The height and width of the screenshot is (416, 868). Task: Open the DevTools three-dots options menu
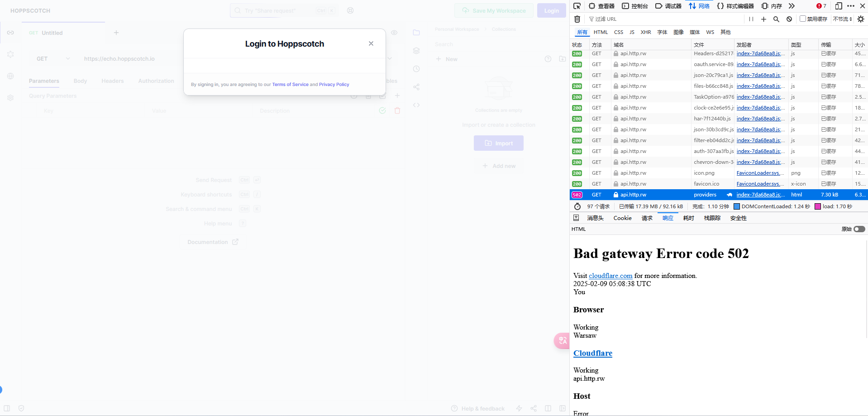pyautogui.click(x=851, y=6)
